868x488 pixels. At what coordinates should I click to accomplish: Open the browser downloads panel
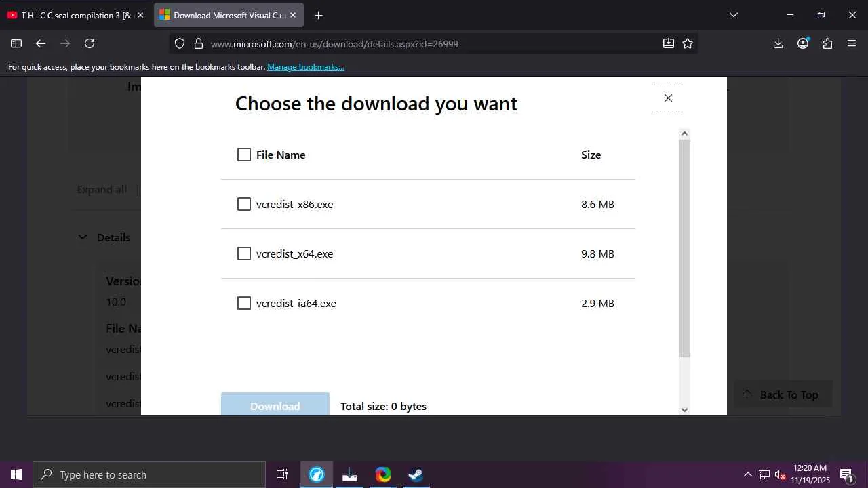pyautogui.click(x=778, y=43)
